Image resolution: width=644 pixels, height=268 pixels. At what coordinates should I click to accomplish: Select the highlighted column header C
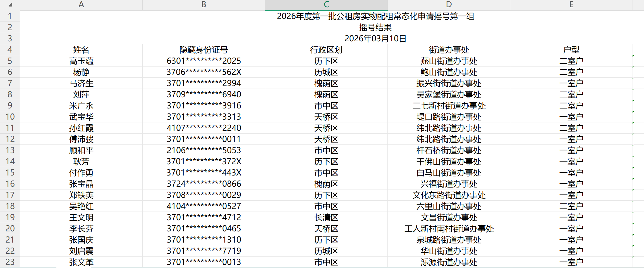coord(325,4)
